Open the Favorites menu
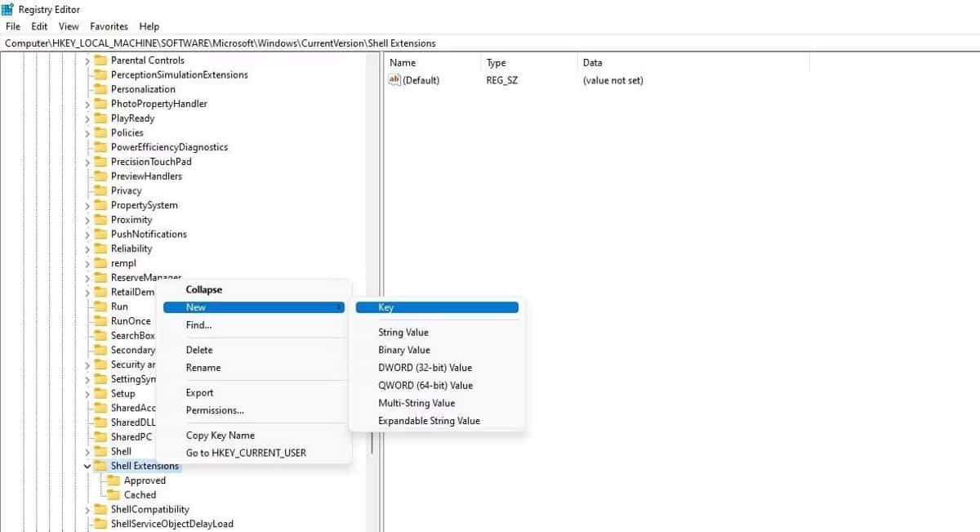 (x=109, y=26)
